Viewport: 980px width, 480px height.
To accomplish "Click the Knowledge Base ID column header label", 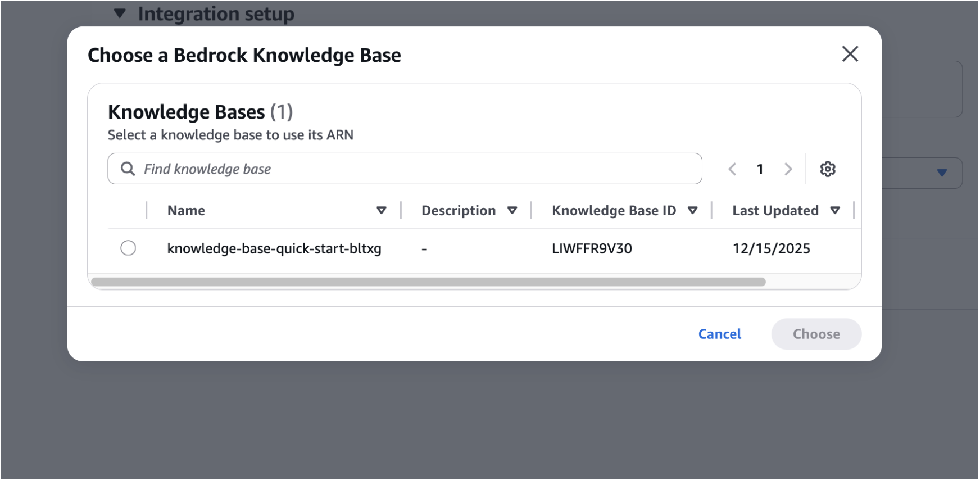I will click(614, 211).
